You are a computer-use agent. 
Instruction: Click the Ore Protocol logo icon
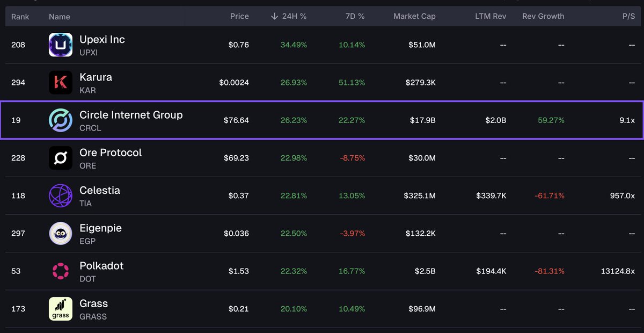click(x=61, y=158)
